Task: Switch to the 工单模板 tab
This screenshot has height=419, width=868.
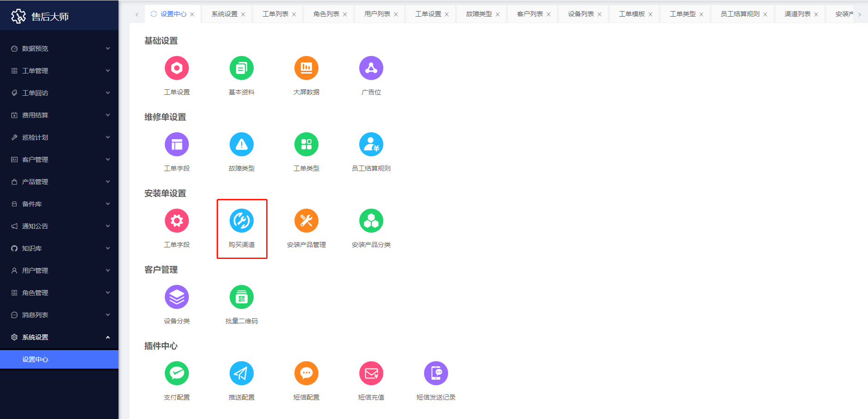Action: tap(631, 14)
